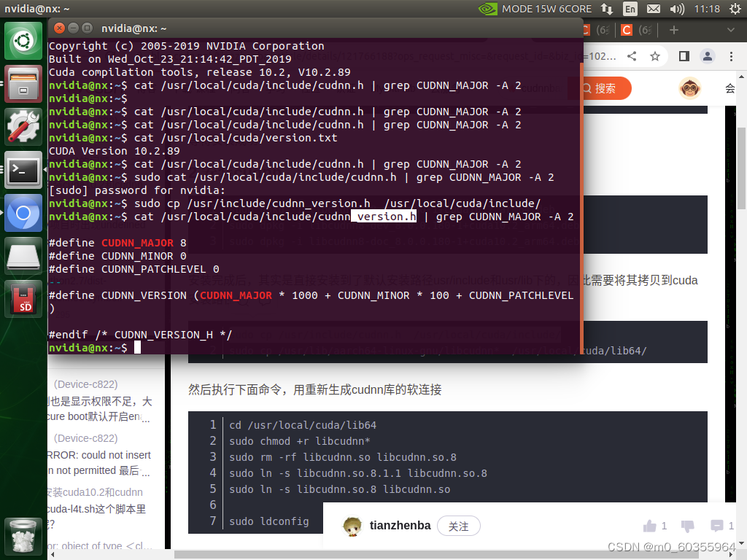The width and height of the screenshot is (747, 560).
Task: Click browser page vertical scrollbar thumb
Action: tap(741, 168)
